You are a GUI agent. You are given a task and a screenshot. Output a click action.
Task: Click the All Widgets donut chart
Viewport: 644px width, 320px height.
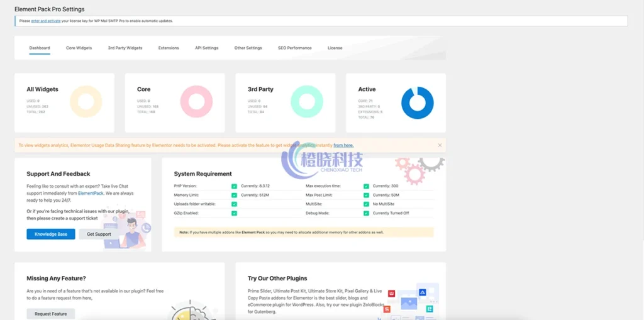click(x=86, y=103)
